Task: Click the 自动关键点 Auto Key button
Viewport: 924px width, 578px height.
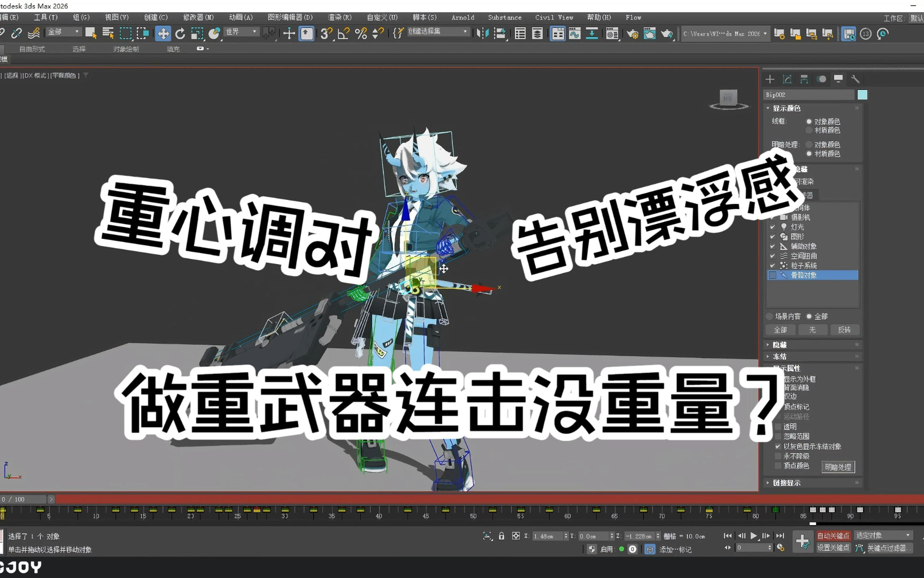Action: coord(833,536)
